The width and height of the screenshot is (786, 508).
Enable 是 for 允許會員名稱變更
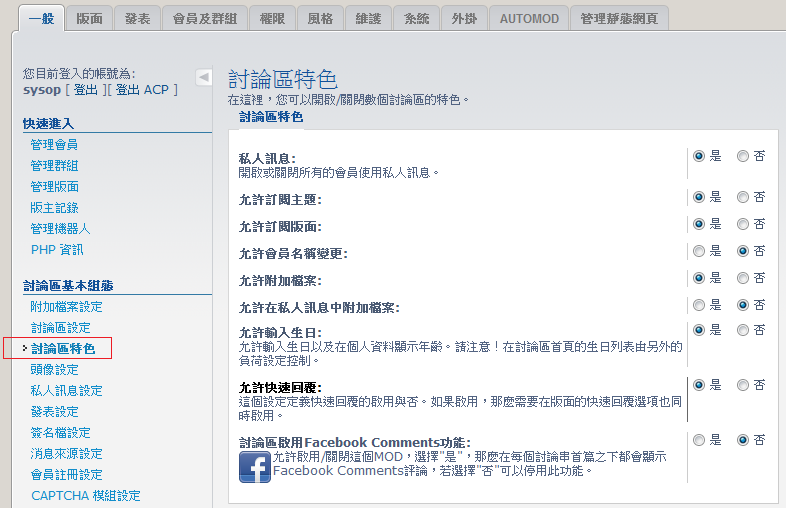tap(698, 251)
